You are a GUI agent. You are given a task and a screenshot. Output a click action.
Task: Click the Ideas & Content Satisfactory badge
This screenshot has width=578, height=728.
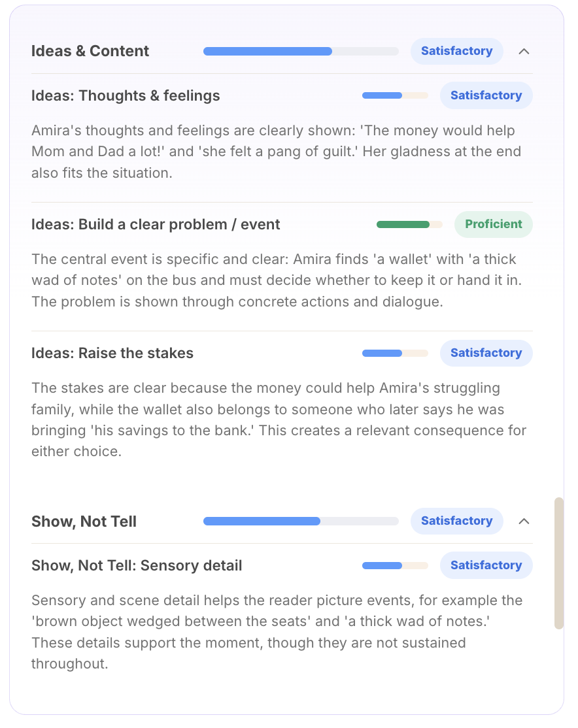tap(457, 51)
